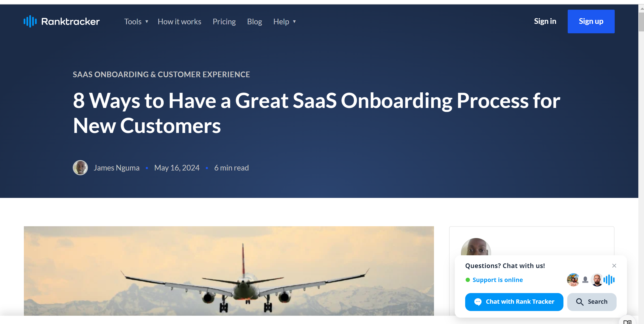Open James Nguma's author avatar
This screenshot has height=324, width=644.
click(80, 168)
